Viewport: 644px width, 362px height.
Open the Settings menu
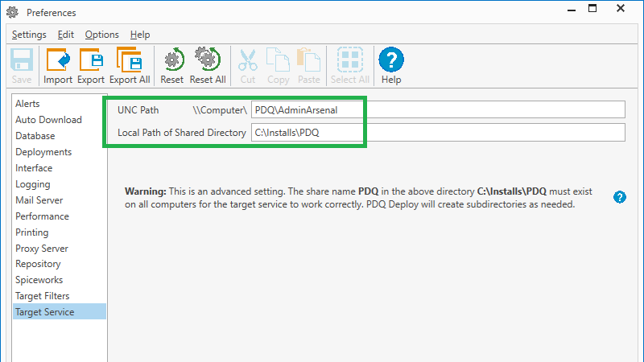tap(29, 35)
